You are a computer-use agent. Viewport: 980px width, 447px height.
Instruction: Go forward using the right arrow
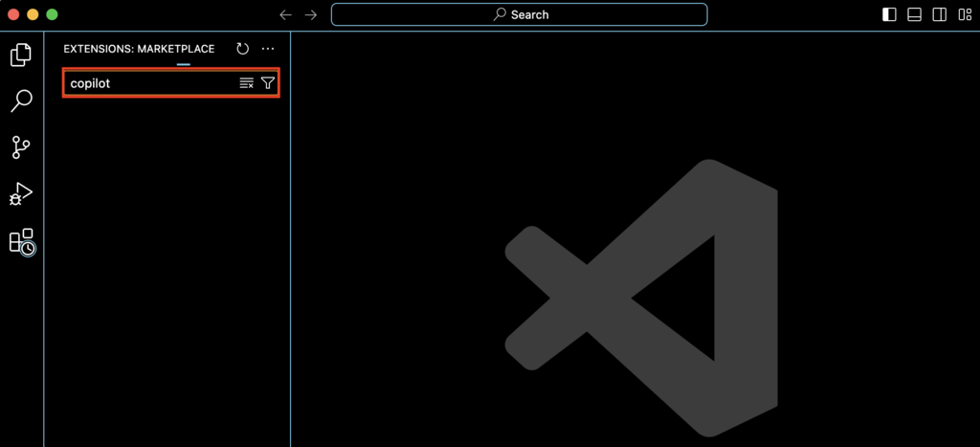[311, 15]
